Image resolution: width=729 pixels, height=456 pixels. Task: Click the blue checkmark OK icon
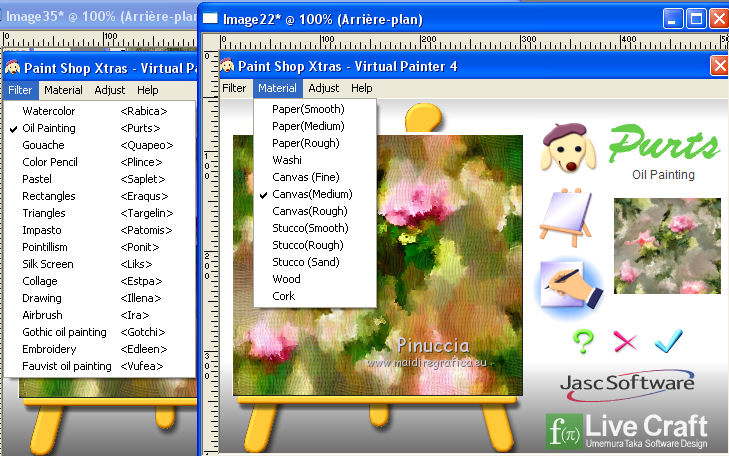(669, 341)
